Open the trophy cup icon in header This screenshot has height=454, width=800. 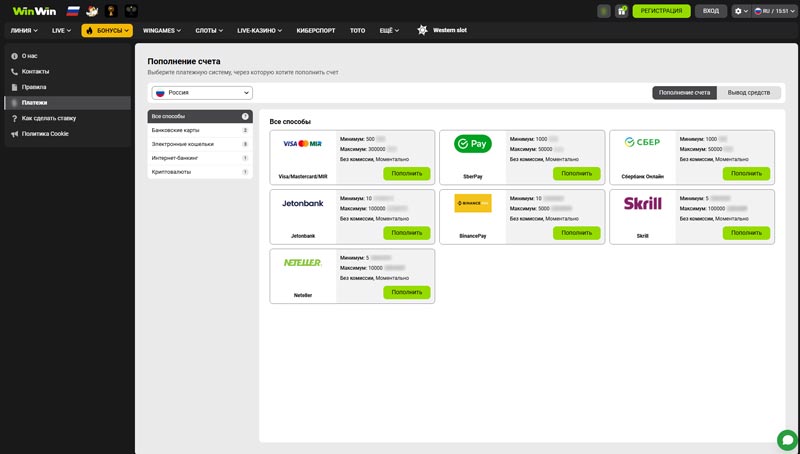(x=111, y=11)
